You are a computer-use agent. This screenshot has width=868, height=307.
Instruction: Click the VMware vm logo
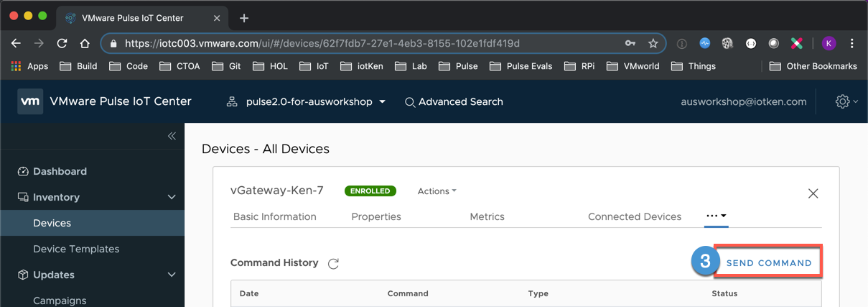(x=30, y=102)
